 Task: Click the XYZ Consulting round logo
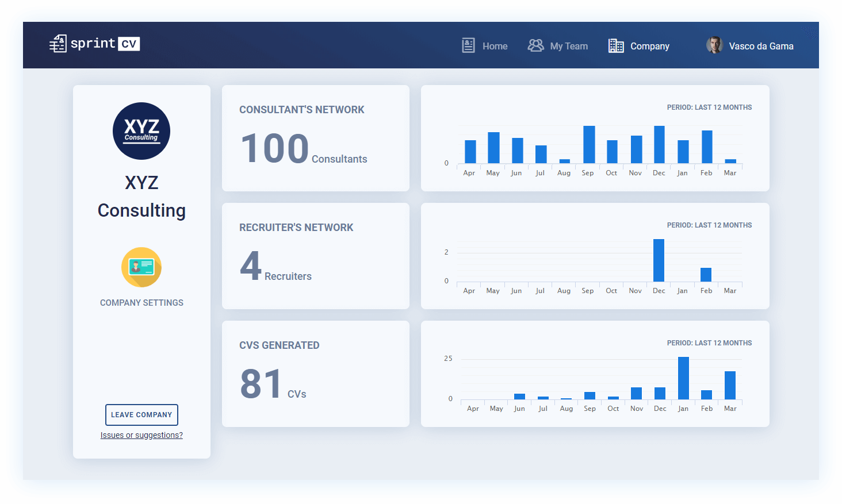pyautogui.click(x=141, y=131)
